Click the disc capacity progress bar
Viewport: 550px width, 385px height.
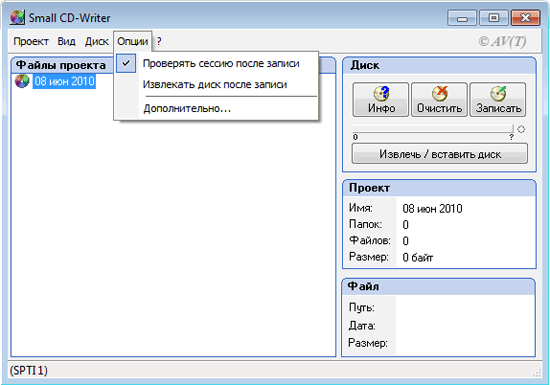(x=433, y=129)
